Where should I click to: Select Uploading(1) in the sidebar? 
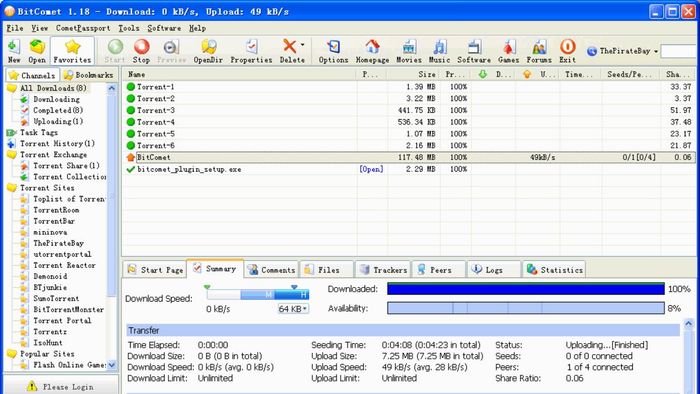58,121
